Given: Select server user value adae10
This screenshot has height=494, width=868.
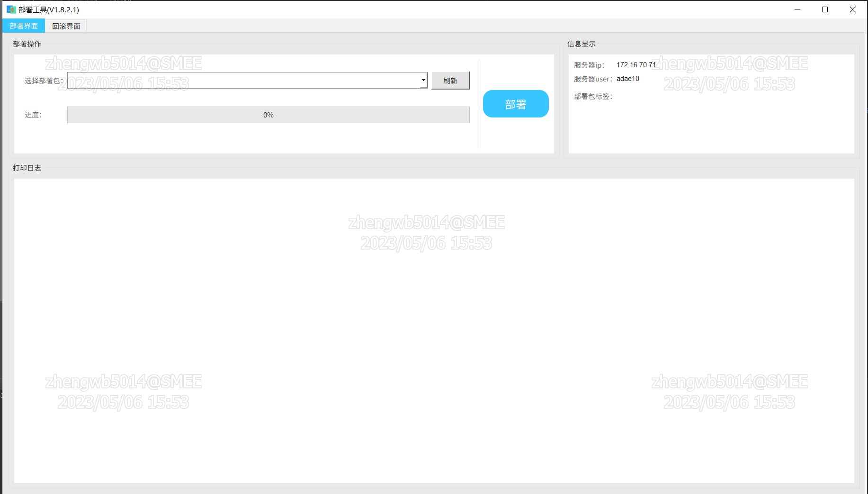Looking at the screenshot, I should [x=628, y=79].
